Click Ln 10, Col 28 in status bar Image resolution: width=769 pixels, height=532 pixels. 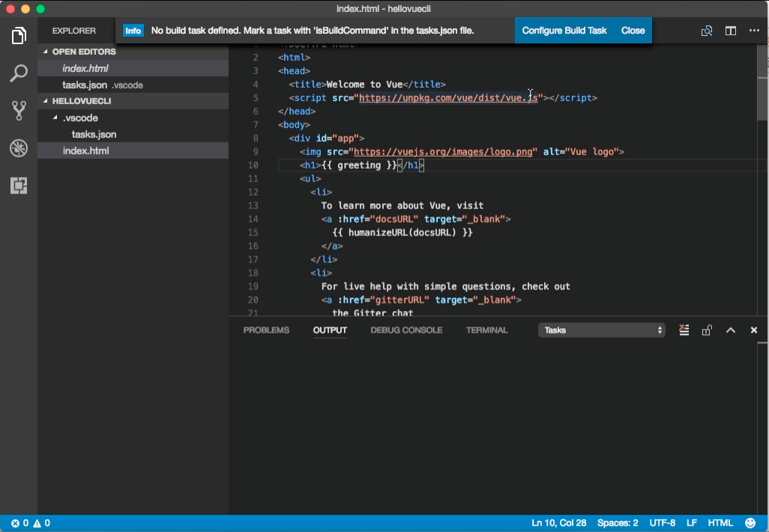pos(558,523)
